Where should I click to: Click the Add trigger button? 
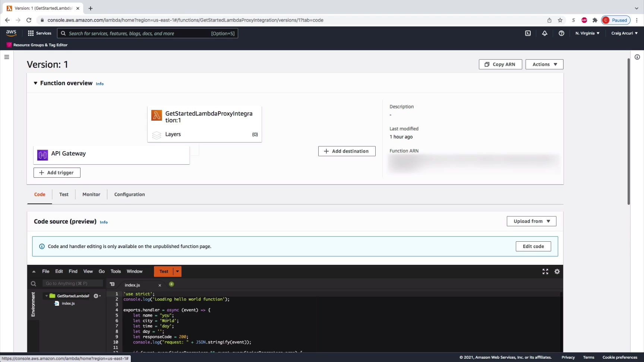[x=57, y=173]
